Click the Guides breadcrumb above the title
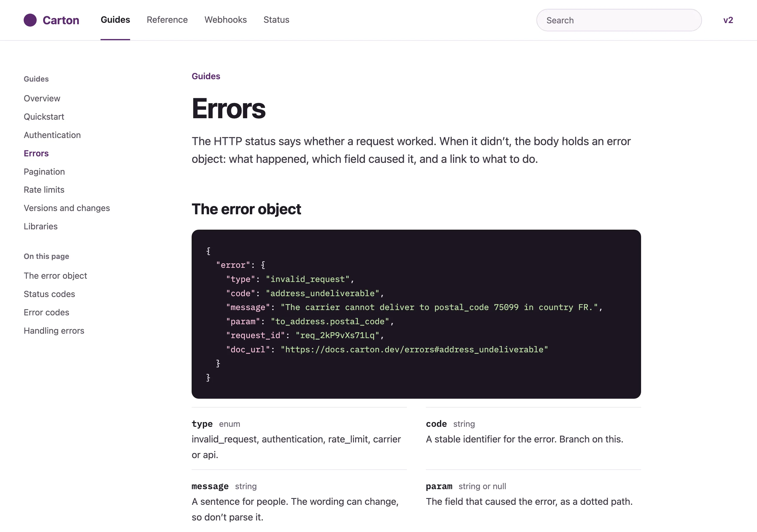Screen dimensions: 757x532 tap(206, 76)
